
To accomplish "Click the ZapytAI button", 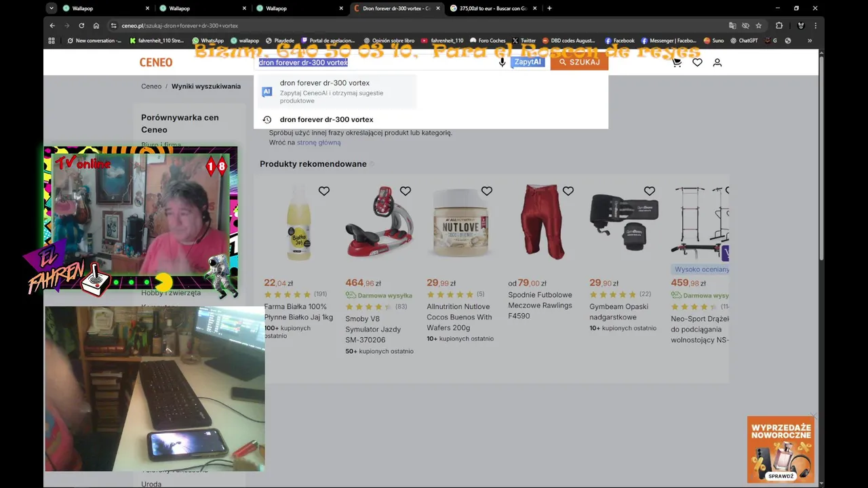I will coord(528,62).
